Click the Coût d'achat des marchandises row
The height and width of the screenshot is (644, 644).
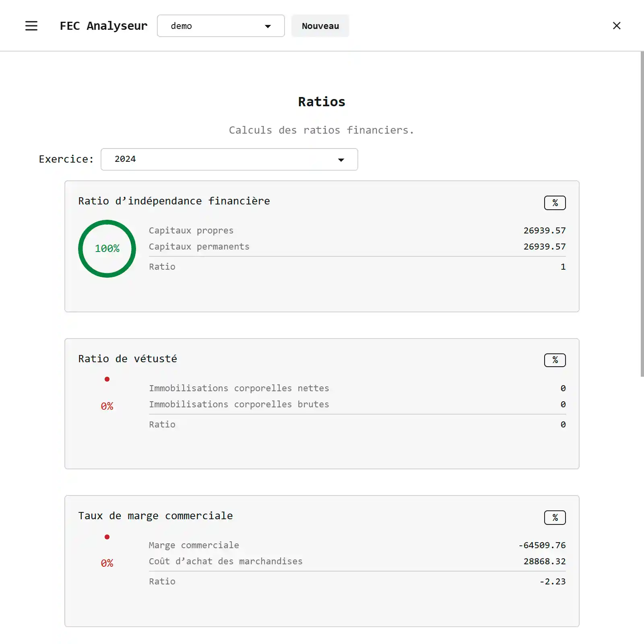(x=357, y=561)
